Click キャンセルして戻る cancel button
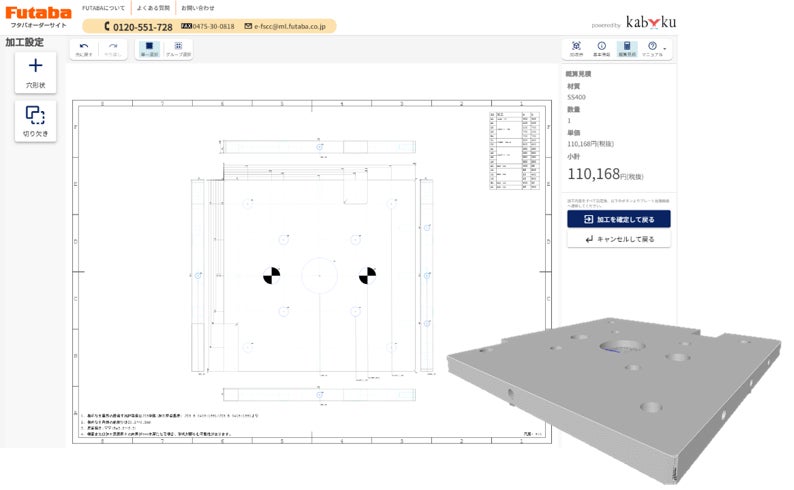This screenshot has height=490, width=794. pyautogui.click(x=618, y=240)
